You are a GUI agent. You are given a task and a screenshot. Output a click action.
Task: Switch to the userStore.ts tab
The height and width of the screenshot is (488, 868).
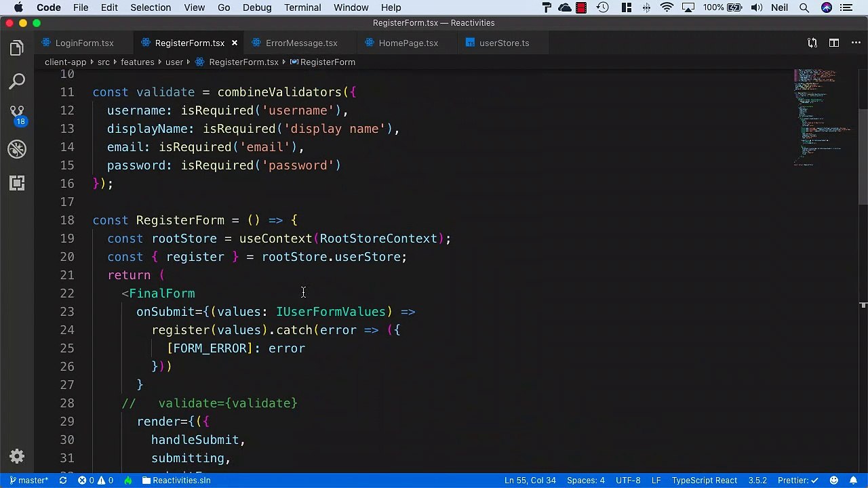point(504,43)
